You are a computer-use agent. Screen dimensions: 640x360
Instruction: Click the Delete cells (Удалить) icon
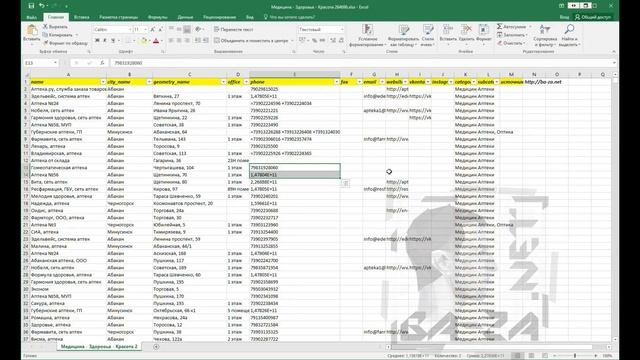pyautogui.click(x=466, y=30)
